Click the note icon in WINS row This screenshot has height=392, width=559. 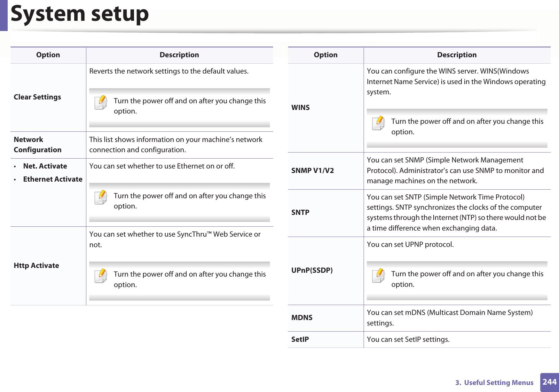[378, 123]
